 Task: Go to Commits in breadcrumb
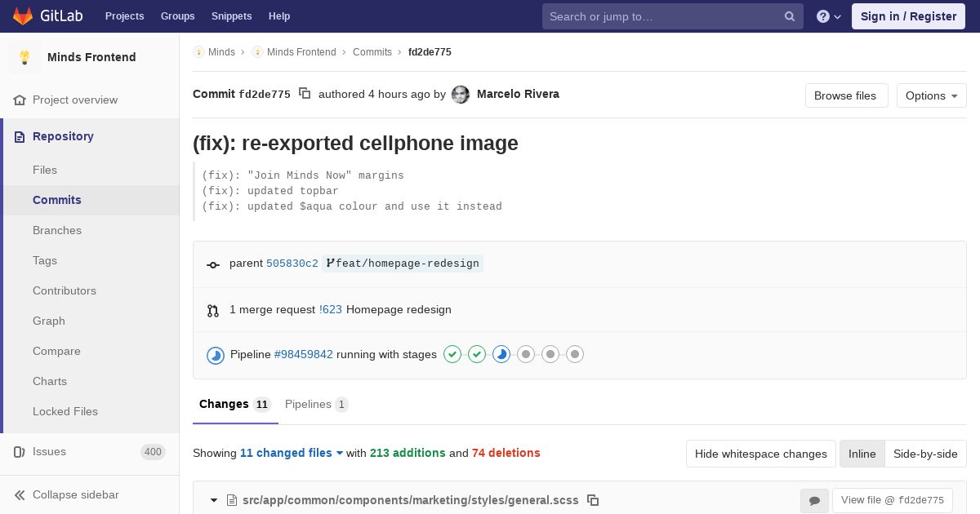pyautogui.click(x=372, y=52)
